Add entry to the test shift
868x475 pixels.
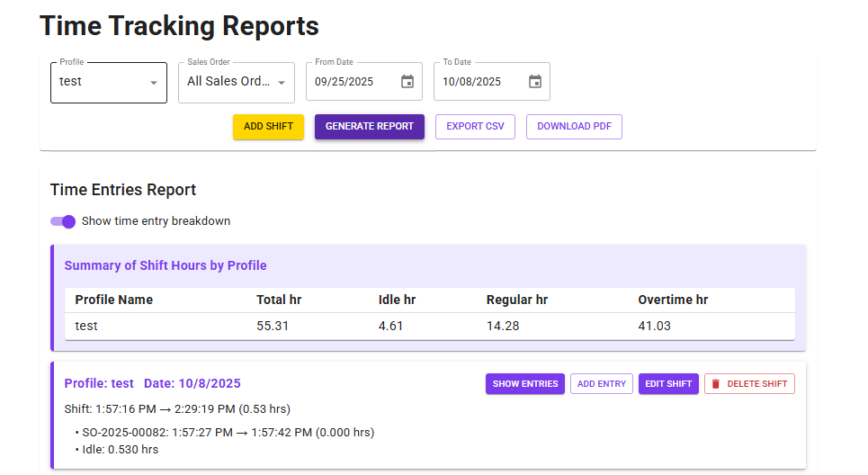(601, 384)
